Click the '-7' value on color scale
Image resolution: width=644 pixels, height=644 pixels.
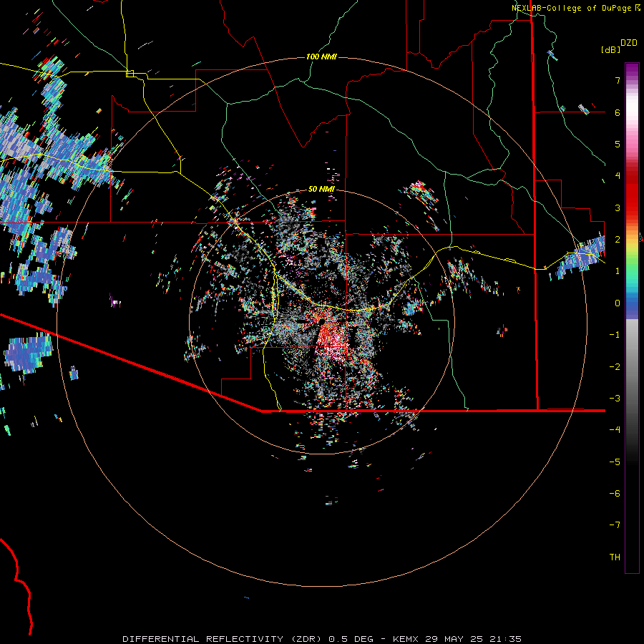point(615,525)
